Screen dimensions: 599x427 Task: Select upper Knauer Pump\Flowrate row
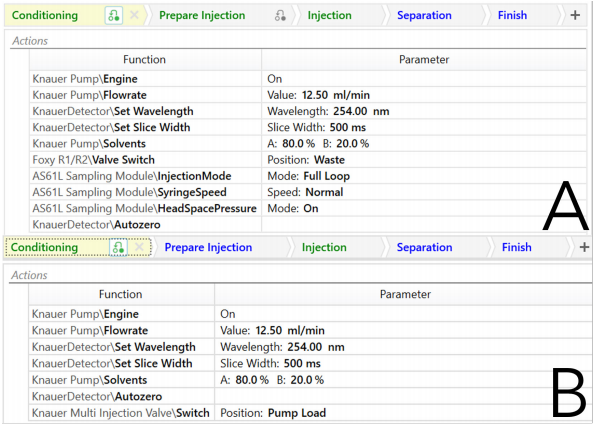[308, 95]
